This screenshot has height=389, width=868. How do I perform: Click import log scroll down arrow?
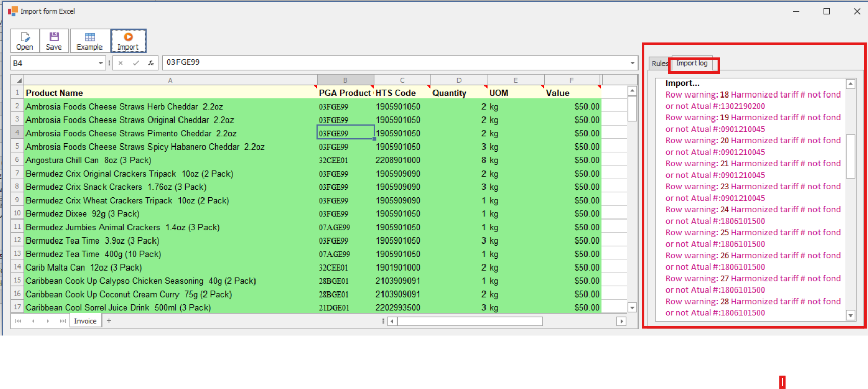point(850,315)
